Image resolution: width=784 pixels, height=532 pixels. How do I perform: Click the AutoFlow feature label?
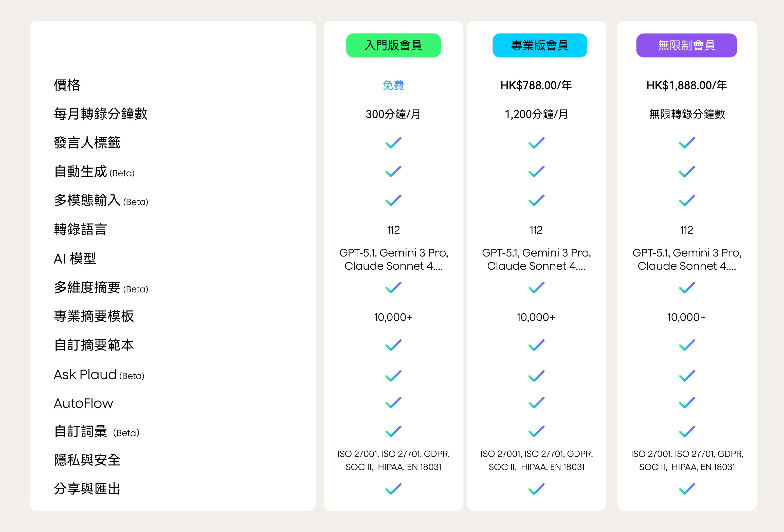pos(83,403)
